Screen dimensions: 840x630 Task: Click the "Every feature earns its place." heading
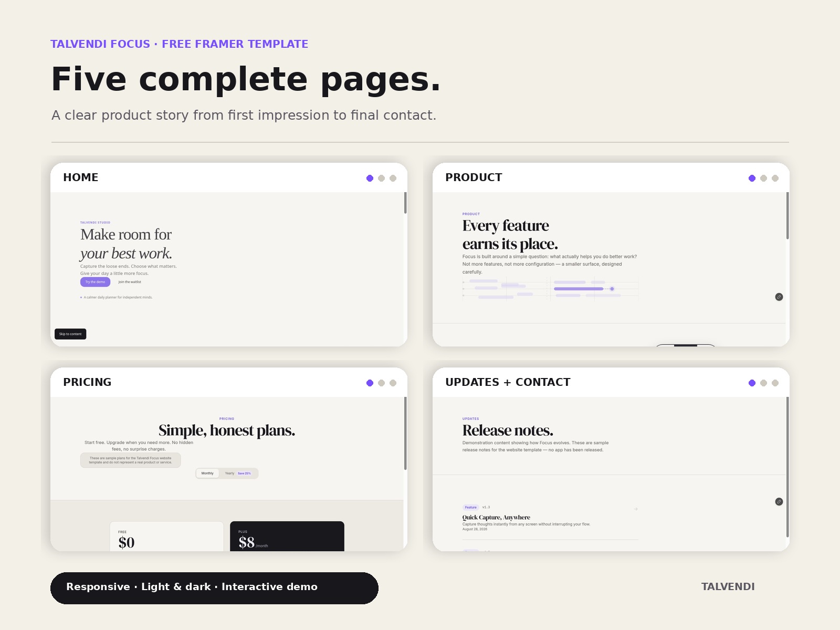point(510,235)
